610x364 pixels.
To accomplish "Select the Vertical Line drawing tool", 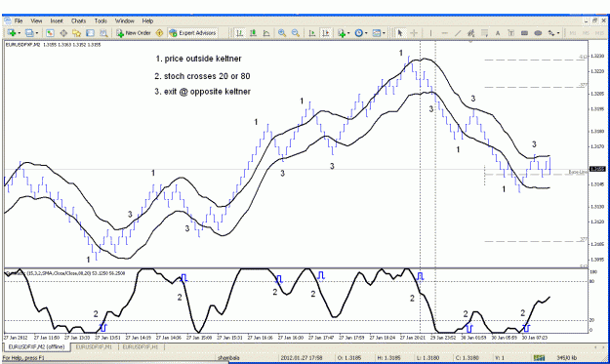I will [430, 33].
